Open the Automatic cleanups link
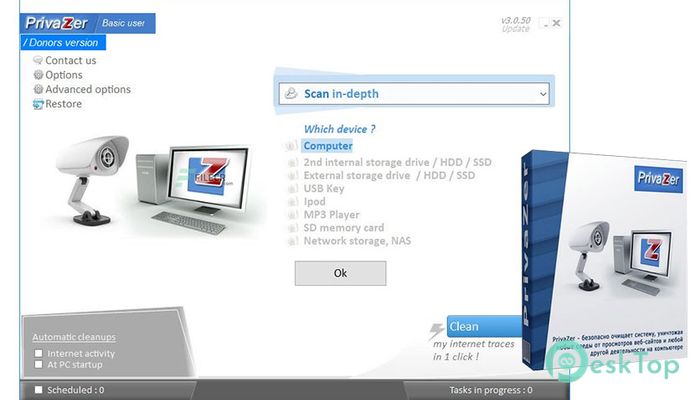This screenshot has height=400, width=700. (74, 337)
